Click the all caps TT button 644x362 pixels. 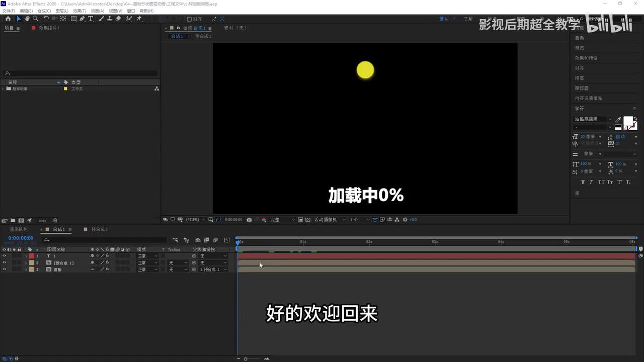601,182
